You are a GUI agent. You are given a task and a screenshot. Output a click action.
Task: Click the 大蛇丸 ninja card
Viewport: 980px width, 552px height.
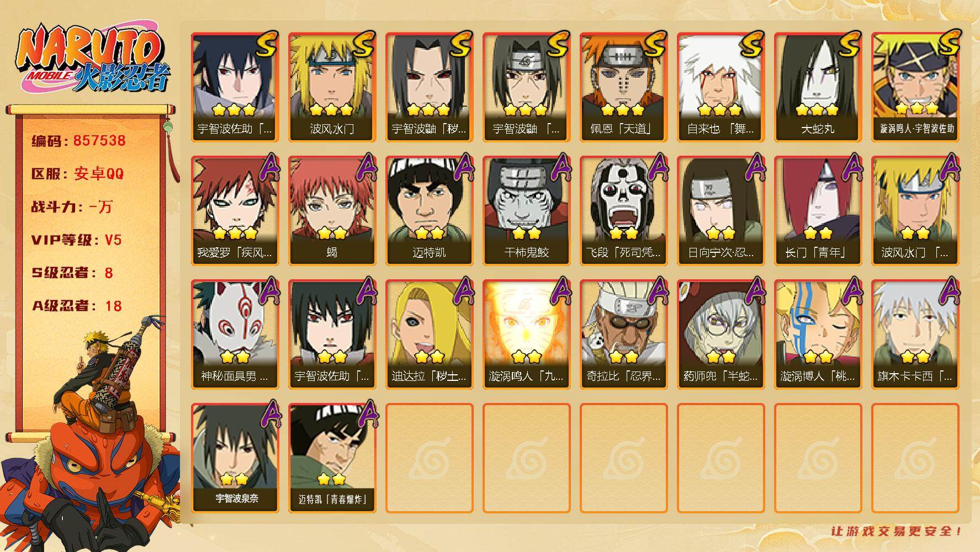point(818,87)
